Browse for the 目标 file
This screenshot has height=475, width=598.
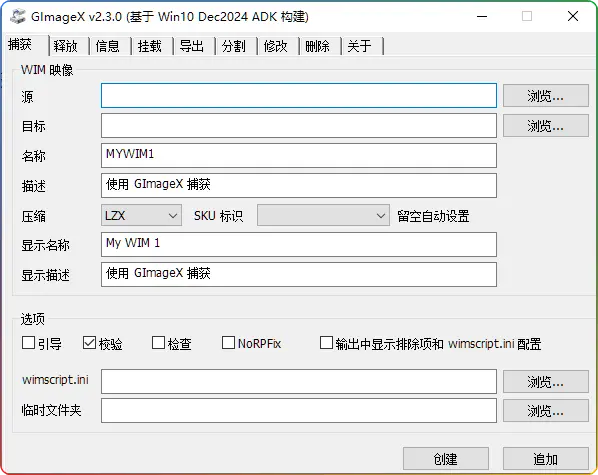tap(546, 126)
